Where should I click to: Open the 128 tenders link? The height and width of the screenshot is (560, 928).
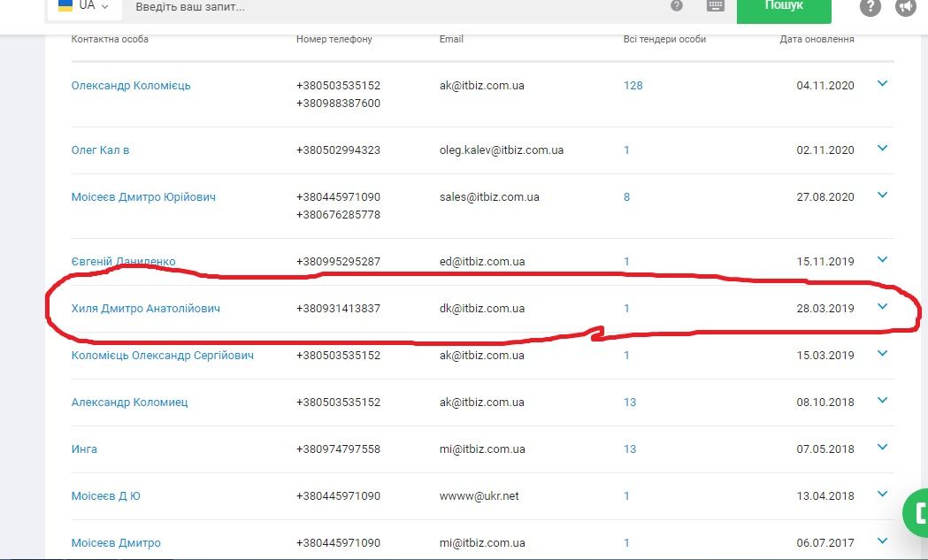tap(633, 86)
